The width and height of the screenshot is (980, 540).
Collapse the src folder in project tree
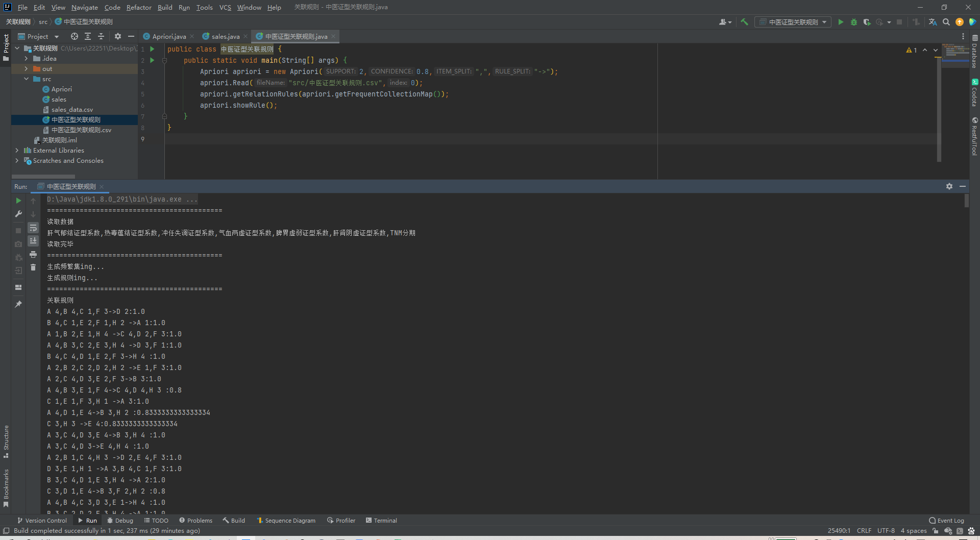coord(26,79)
